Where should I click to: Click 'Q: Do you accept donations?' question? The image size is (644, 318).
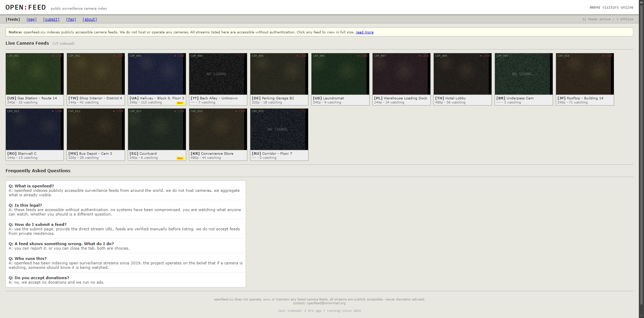[x=39, y=278]
